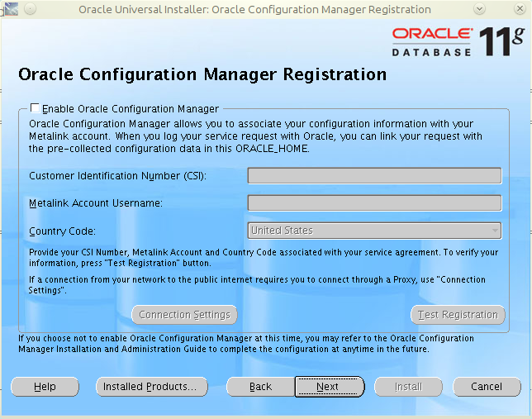
Task: Click the round button beside window icon
Action: pos(31,9)
